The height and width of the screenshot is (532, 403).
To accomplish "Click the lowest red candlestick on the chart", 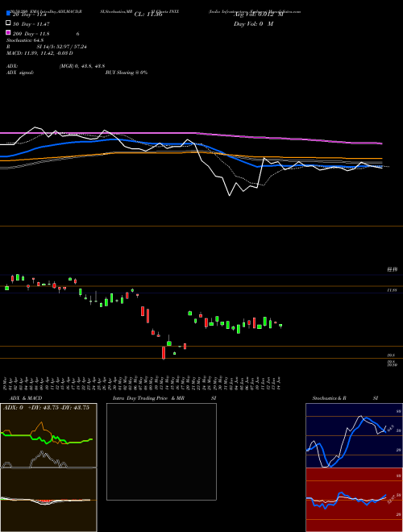I will (x=164, y=353).
